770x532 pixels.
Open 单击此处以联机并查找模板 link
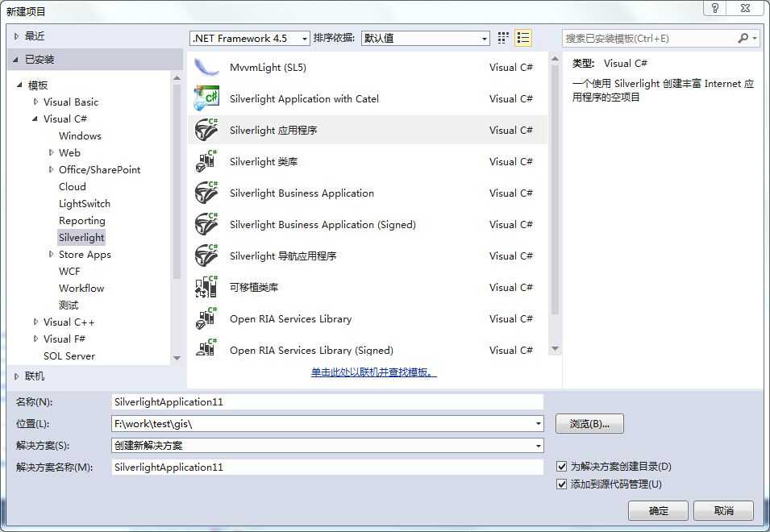click(x=373, y=372)
